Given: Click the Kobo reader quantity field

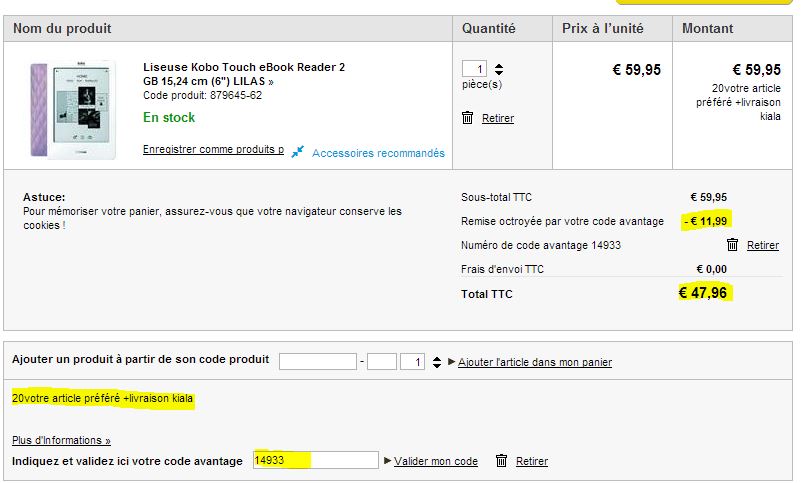Looking at the screenshot, I should pyautogui.click(x=475, y=69).
